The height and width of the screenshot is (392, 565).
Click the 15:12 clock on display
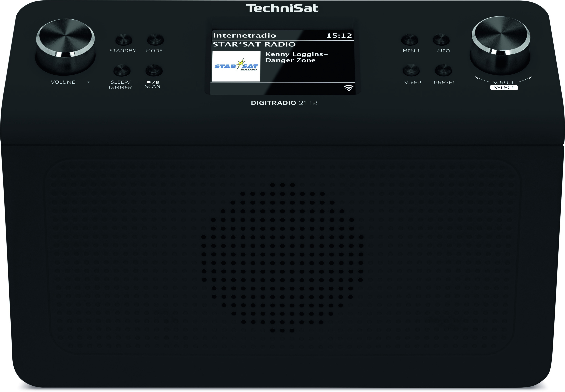tap(339, 36)
